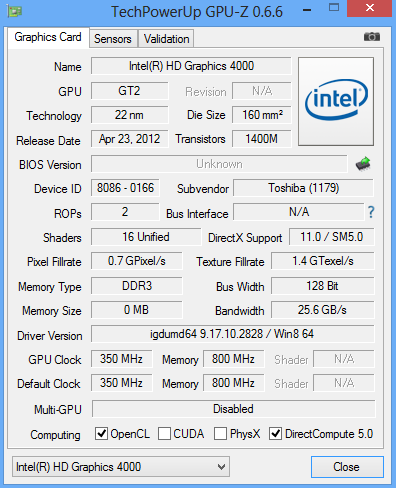
Task: Switch to the Sensors tab
Action: [x=113, y=39]
